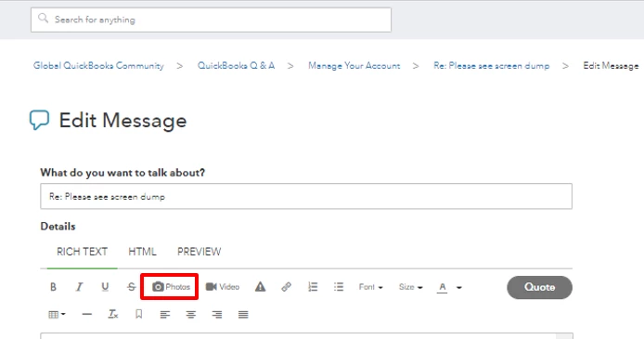Open 'Re: Please see screen dump' breadcrumb
This screenshot has height=339, width=644.
491,66
